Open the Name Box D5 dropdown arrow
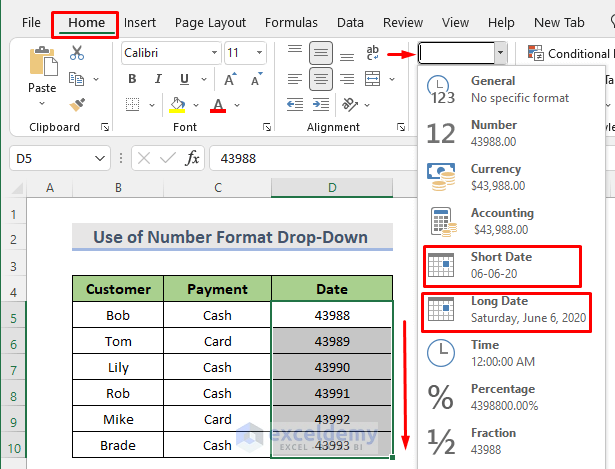 (100, 158)
